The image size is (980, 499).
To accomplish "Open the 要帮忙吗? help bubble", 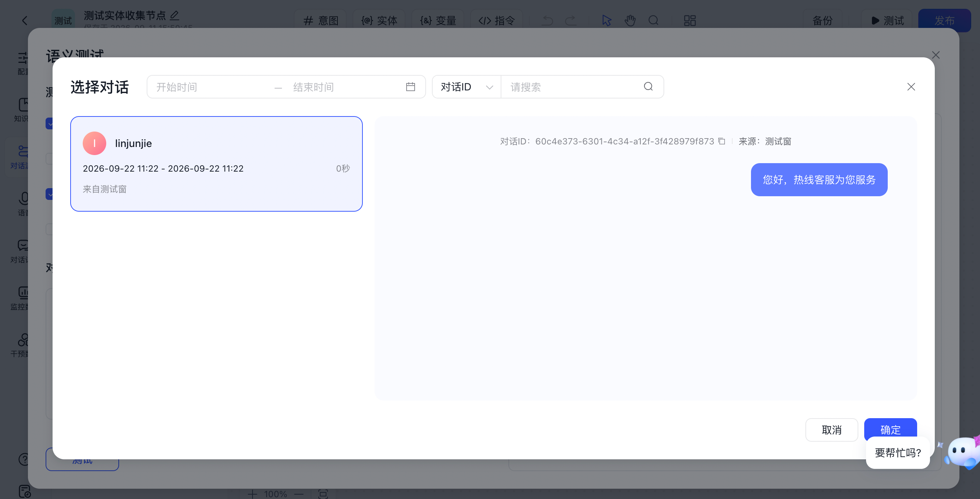I will pyautogui.click(x=898, y=453).
